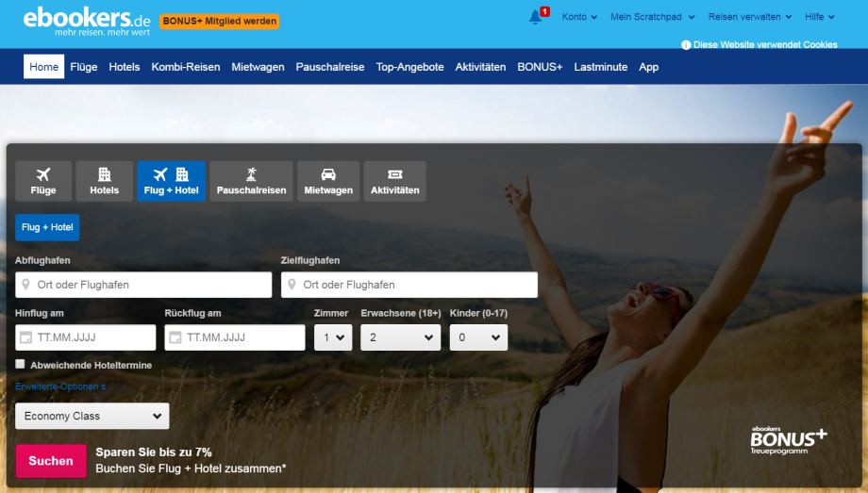The image size is (868, 493).
Task: Click the pink Suchen button
Action: 51,460
